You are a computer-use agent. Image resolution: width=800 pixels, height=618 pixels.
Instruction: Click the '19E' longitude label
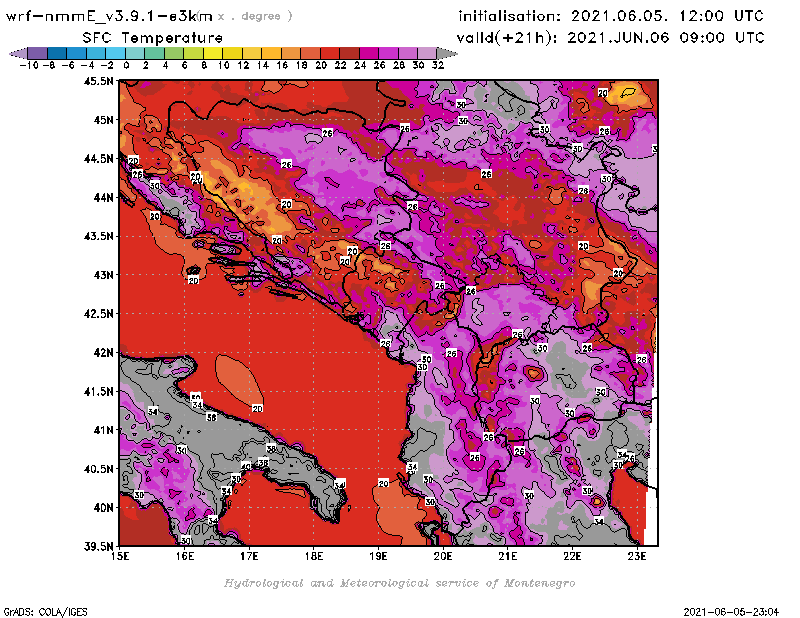378,556
